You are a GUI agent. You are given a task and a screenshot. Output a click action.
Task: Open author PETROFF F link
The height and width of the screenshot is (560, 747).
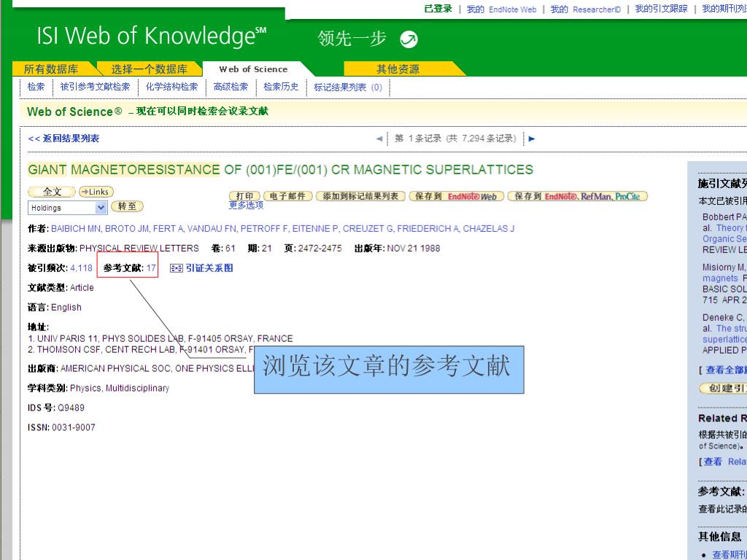[264, 228]
